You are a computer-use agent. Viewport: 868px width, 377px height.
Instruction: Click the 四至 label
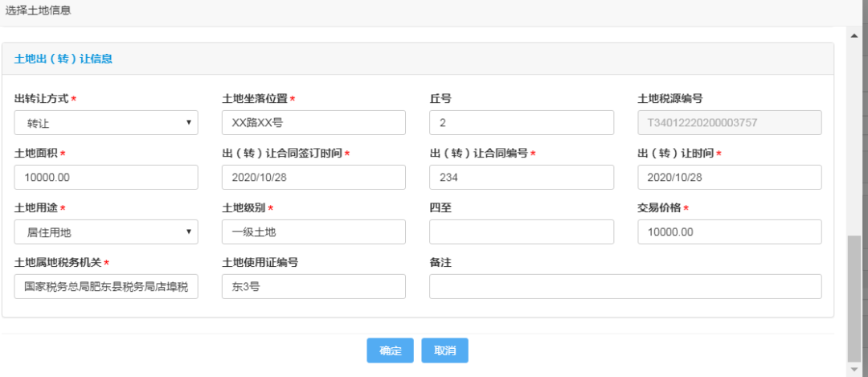(x=440, y=208)
